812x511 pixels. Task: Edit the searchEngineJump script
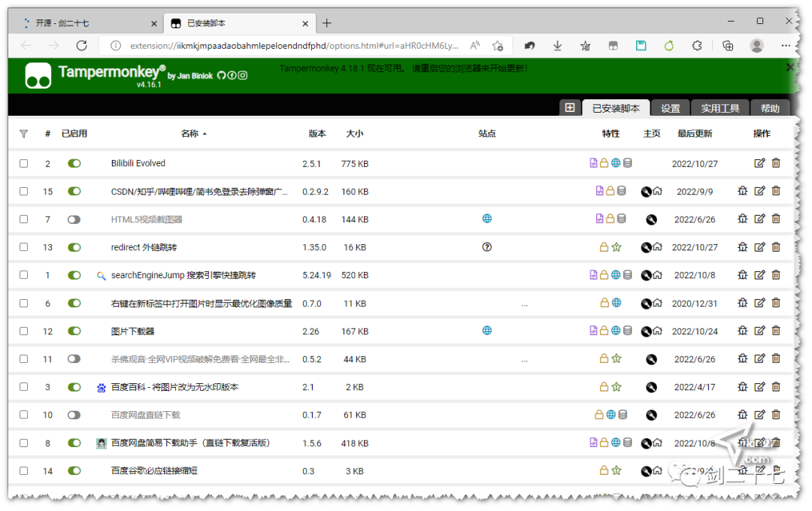click(x=759, y=275)
